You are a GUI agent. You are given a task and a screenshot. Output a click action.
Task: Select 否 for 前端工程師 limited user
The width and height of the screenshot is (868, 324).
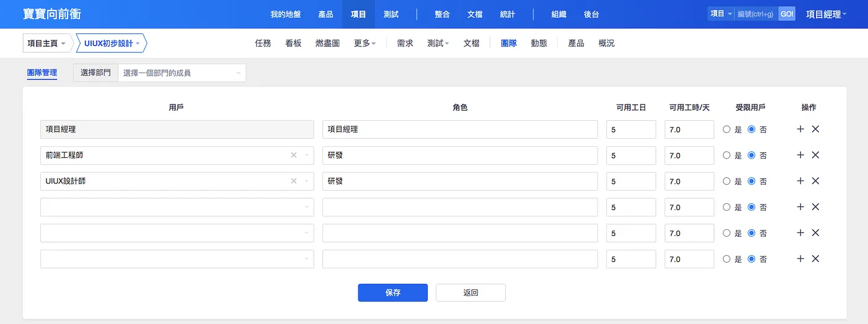751,155
